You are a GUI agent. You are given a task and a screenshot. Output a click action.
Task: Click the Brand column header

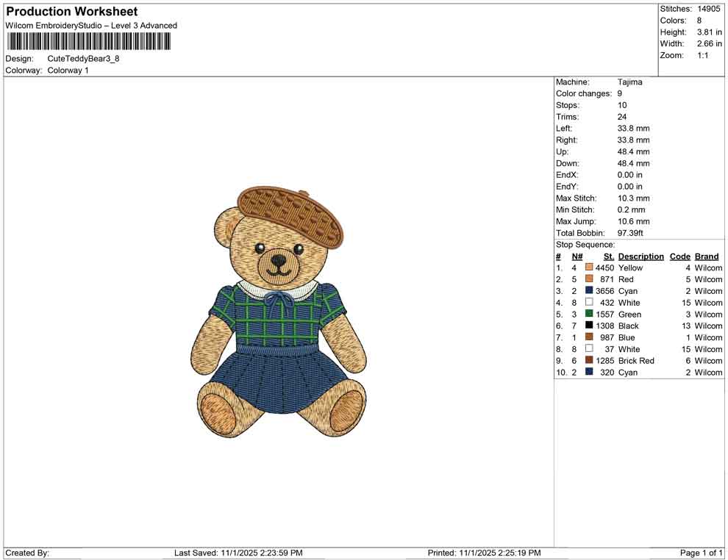706,256
